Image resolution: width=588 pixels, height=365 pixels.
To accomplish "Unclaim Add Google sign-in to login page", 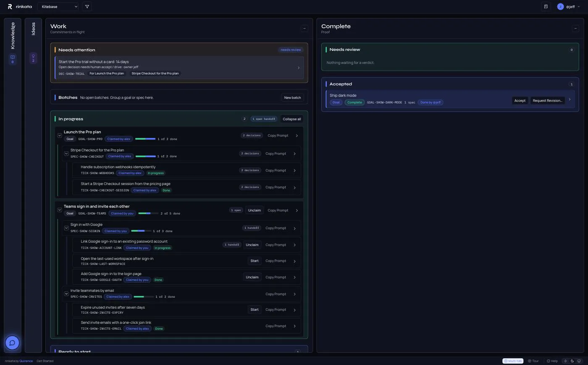I will (x=252, y=277).
